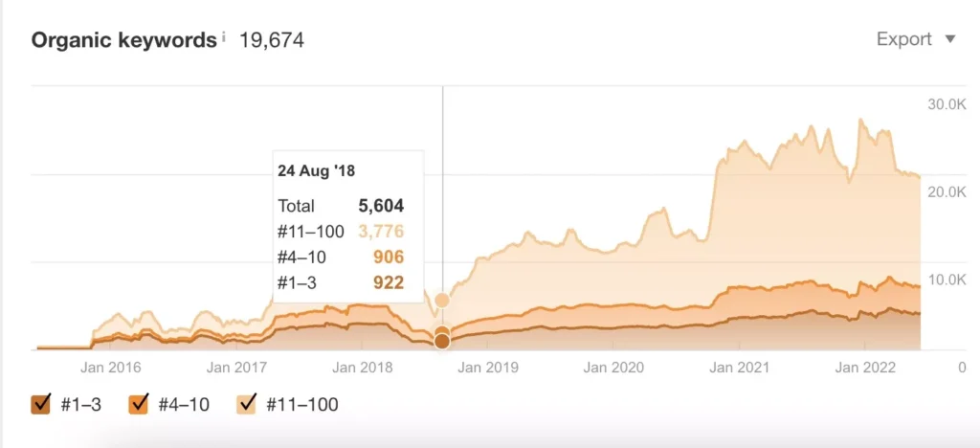Click the Jan 2022 axis label
Screen dimensions: 980x448
[x=863, y=367]
